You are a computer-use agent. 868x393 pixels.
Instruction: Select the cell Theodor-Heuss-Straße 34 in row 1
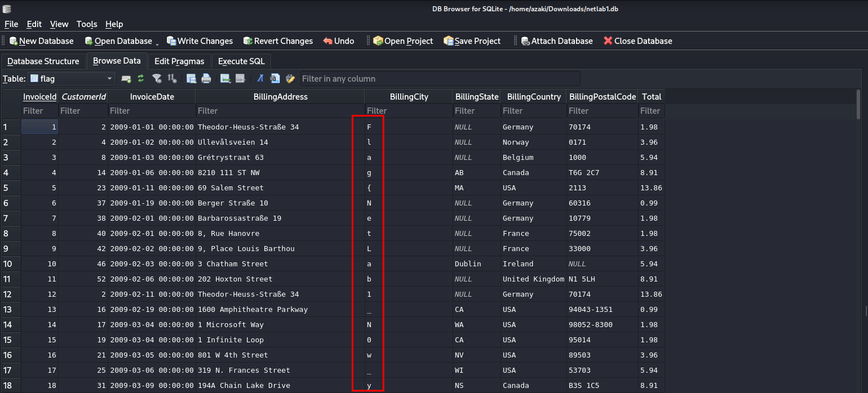click(x=280, y=127)
